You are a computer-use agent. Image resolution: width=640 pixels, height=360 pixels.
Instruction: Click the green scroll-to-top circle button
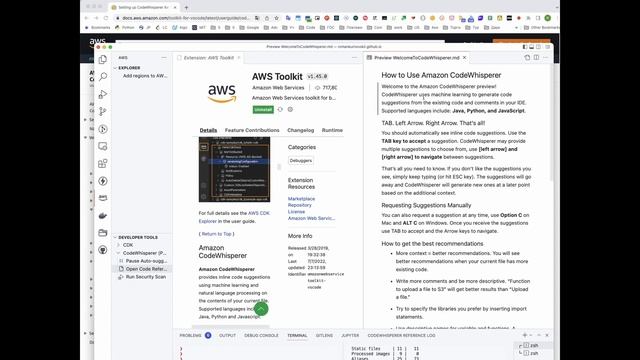click(x=261, y=309)
